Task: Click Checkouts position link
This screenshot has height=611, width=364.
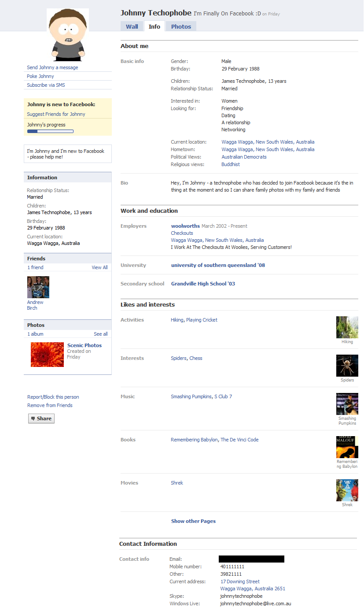Action: (182, 233)
